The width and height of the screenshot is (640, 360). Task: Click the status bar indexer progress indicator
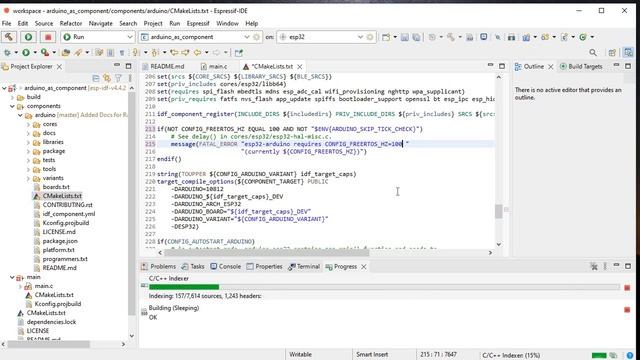(x=599, y=355)
